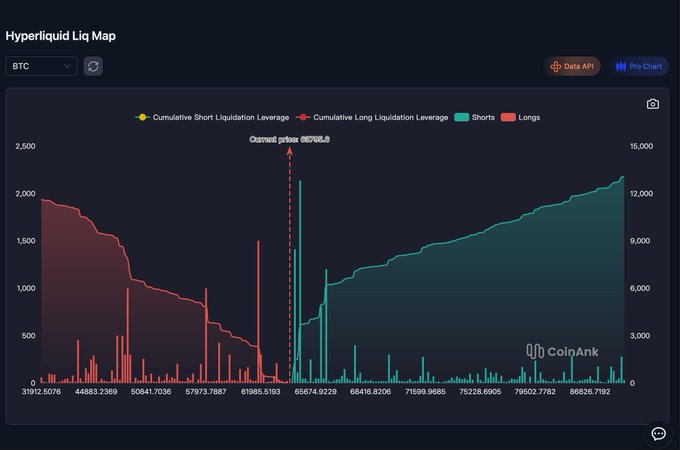Click the 6,000 right axis value

(640, 288)
